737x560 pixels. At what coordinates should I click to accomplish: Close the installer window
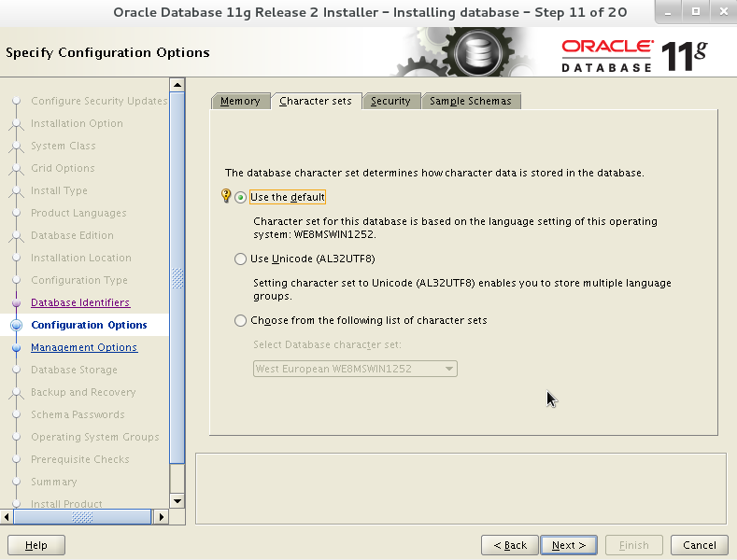(724, 12)
